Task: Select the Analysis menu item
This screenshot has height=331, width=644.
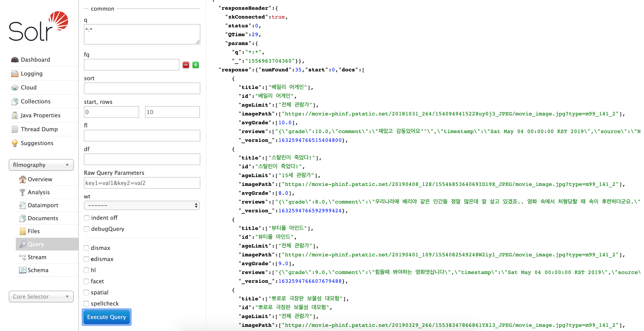Action: pos(38,192)
